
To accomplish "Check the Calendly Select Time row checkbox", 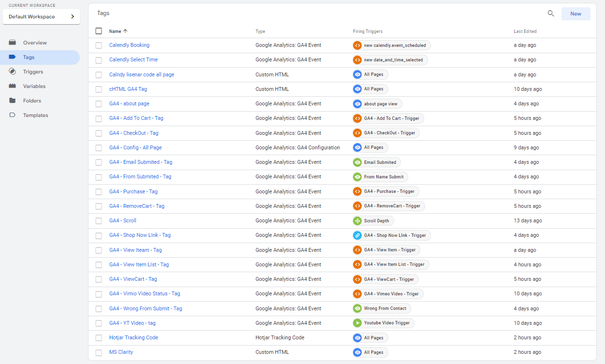I will tap(99, 60).
